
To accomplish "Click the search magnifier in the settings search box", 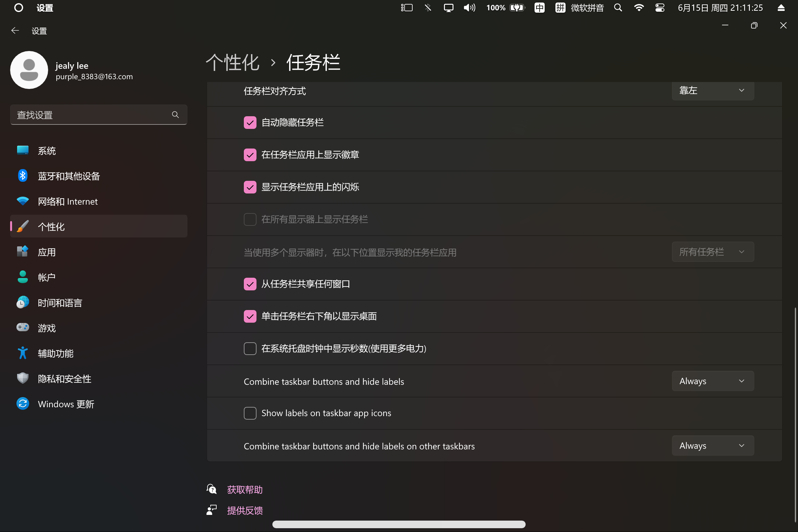I will pyautogui.click(x=175, y=115).
